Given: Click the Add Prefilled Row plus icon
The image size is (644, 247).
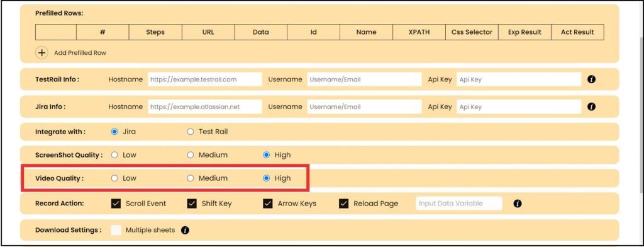Looking at the screenshot, I should pos(42,53).
